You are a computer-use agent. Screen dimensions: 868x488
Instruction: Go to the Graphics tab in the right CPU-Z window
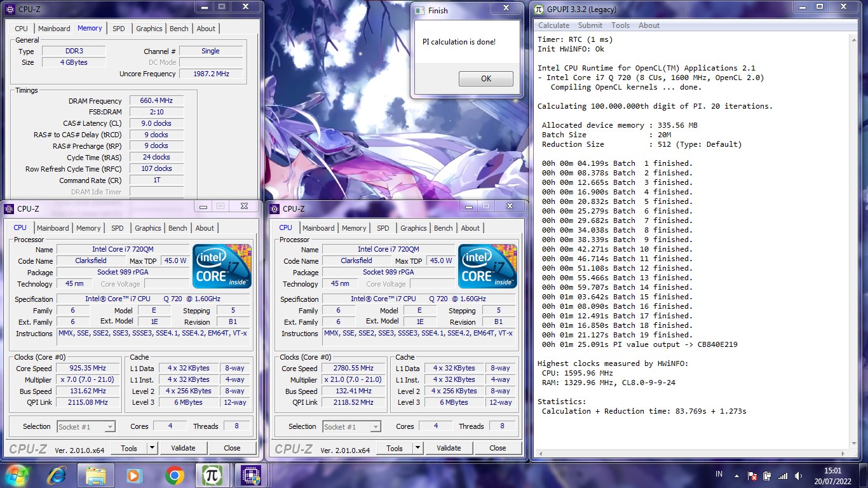(x=414, y=228)
